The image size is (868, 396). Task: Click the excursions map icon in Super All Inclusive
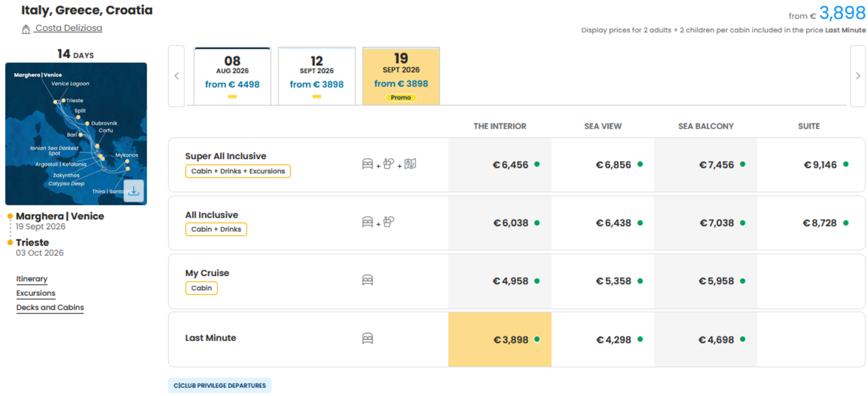click(x=410, y=164)
